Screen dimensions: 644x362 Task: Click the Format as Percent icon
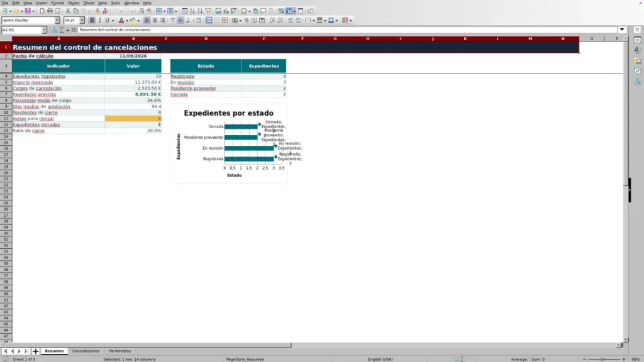[247, 21]
